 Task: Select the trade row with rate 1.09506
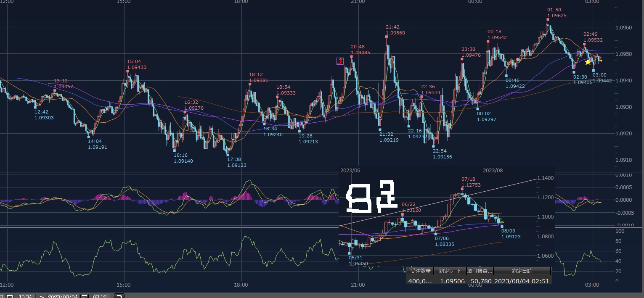coord(478,281)
